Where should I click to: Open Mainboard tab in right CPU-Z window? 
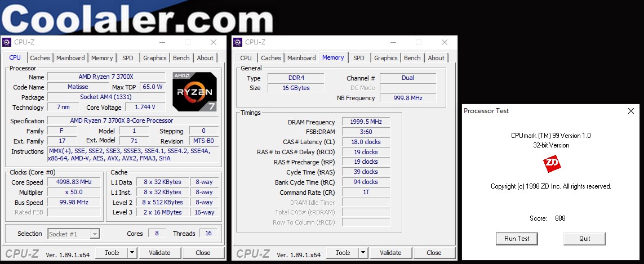click(301, 58)
